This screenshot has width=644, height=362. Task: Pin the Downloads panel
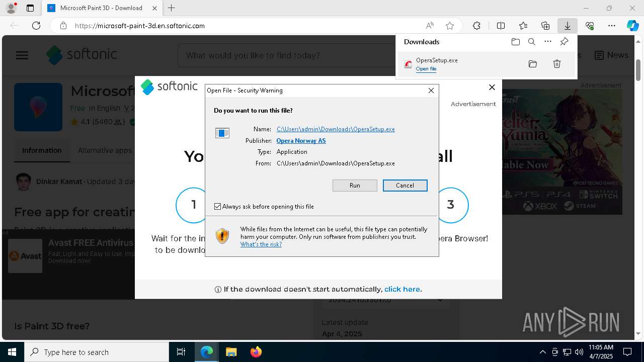pyautogui.click(x=565, y=42)
